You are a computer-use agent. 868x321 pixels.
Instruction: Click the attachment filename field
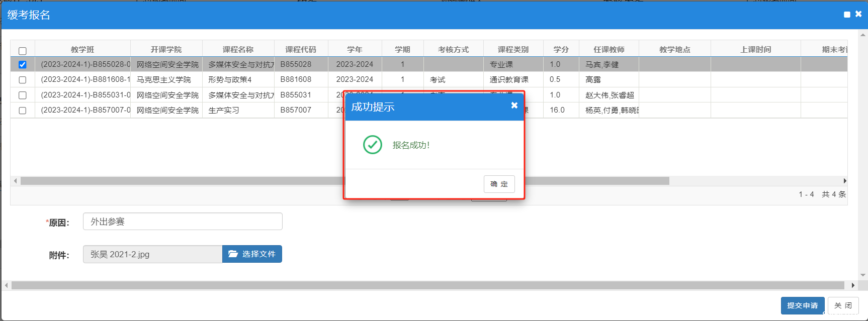(152, 254)
